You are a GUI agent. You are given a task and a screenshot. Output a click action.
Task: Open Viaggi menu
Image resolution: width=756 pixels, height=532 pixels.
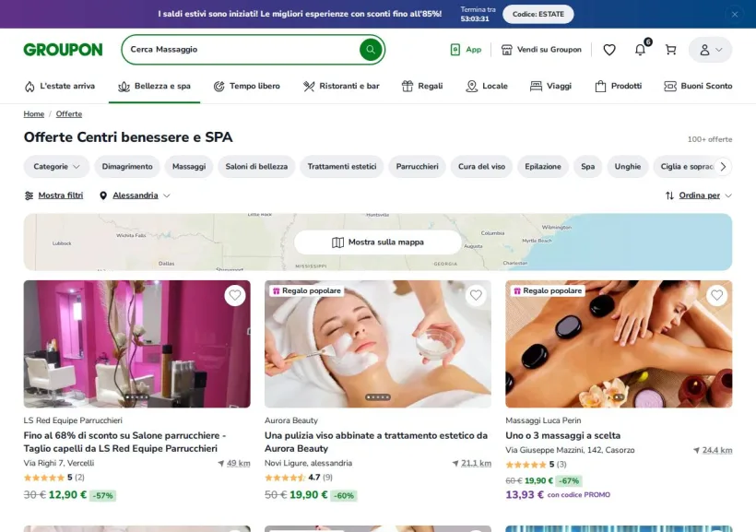coord(550,86)
